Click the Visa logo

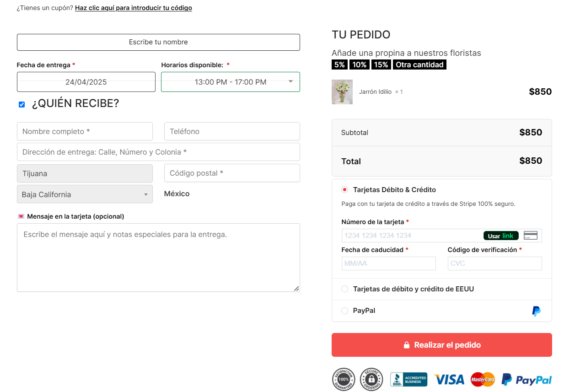449,379
